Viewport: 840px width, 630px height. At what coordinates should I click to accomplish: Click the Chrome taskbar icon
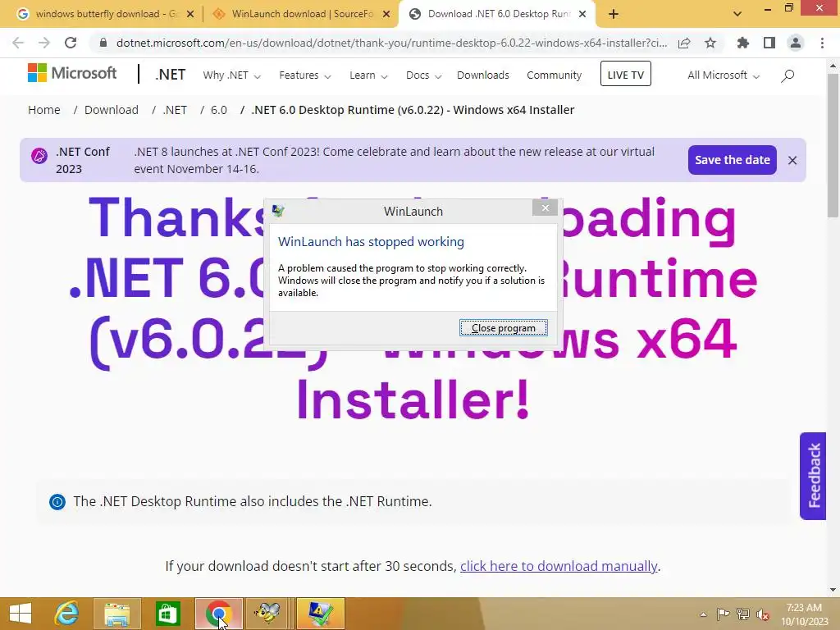pos(218,614)
